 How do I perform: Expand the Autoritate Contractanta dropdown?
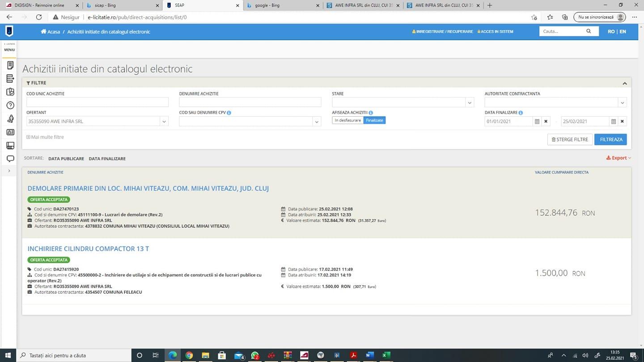622,103
